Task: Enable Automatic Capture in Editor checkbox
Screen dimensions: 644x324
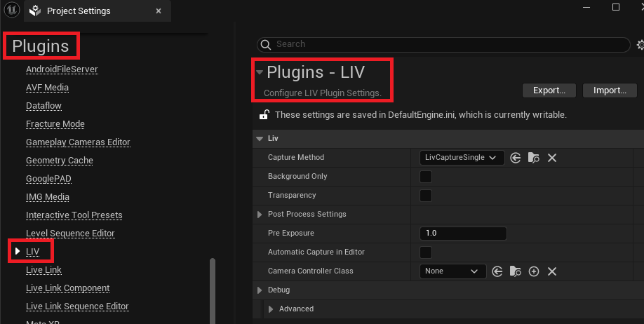Action: point(426,252)
